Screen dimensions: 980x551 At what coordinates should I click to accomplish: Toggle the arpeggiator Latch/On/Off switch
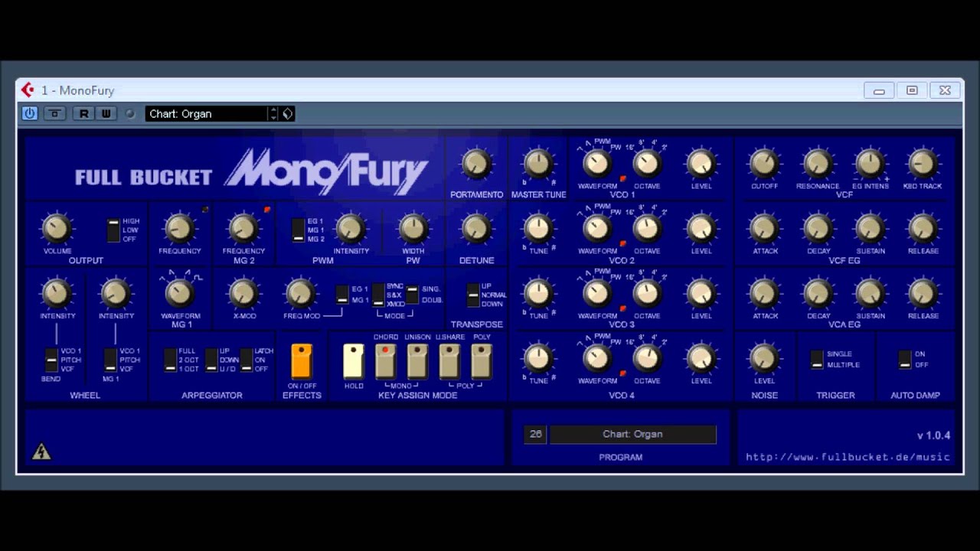(246, 360)
